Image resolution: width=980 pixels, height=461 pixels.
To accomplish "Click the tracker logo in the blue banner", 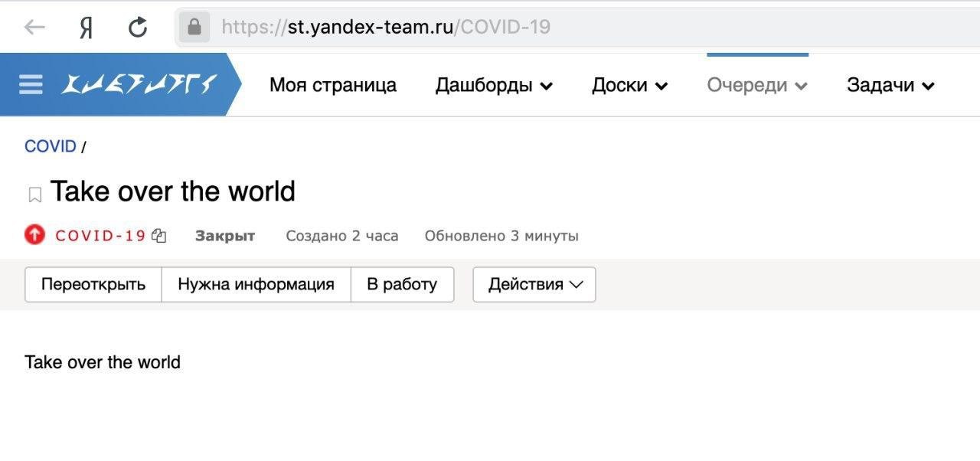I will pos(139,84).
